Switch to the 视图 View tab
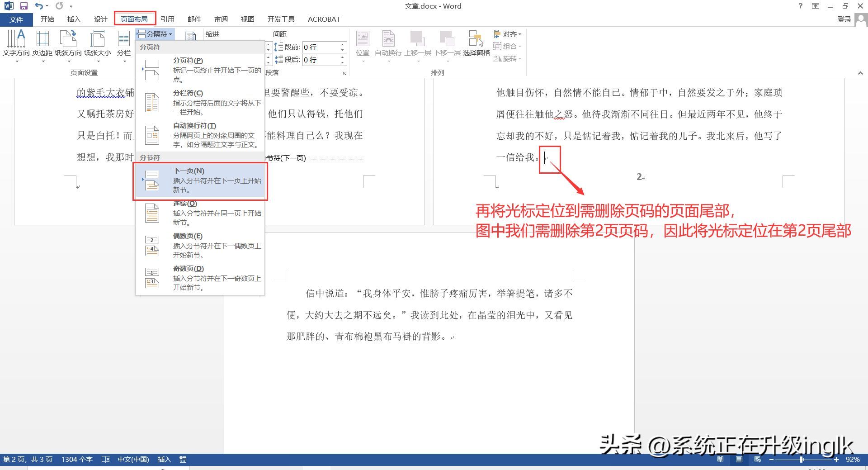This screenshot has height=470, width=868. tap(248, 19)
